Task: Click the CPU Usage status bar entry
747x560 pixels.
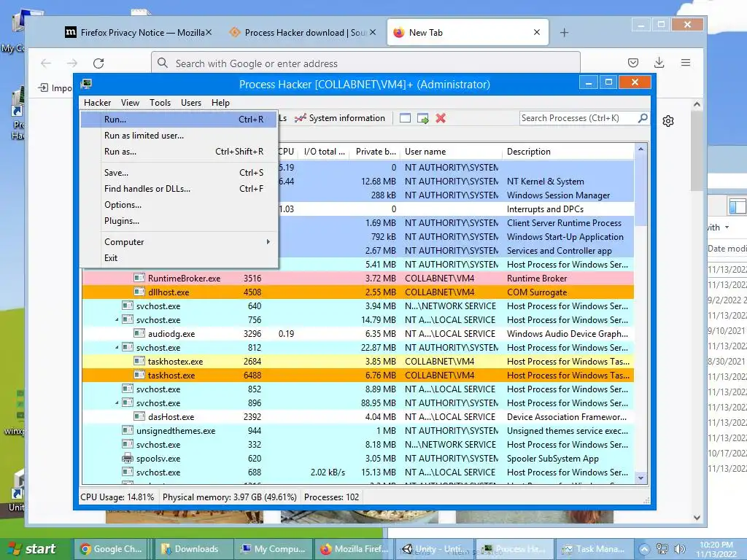Action: [117, 497]
